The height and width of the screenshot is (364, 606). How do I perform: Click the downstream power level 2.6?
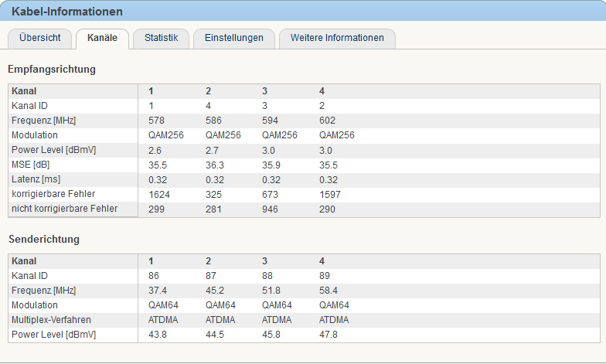155,150
